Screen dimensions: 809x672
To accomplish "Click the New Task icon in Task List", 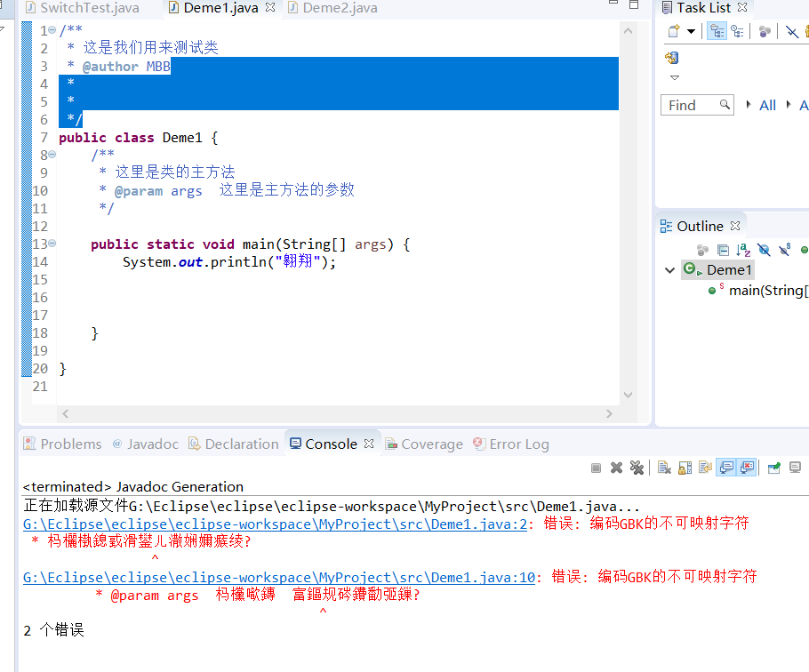I will [x=674, y=31].
